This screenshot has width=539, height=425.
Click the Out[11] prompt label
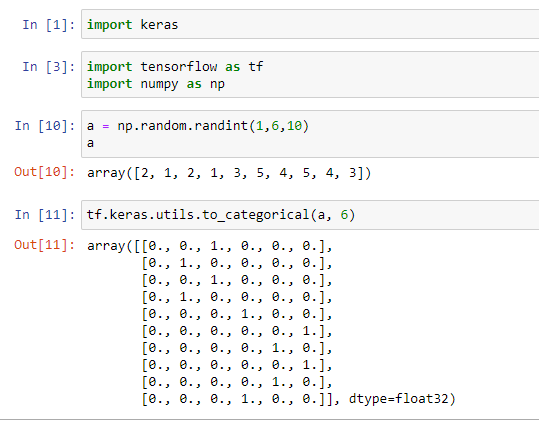45,245
